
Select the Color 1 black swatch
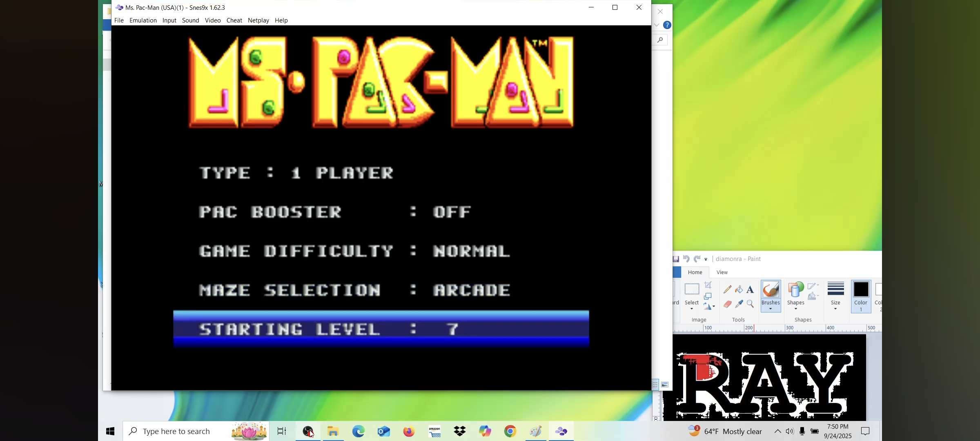pos(861,290)
